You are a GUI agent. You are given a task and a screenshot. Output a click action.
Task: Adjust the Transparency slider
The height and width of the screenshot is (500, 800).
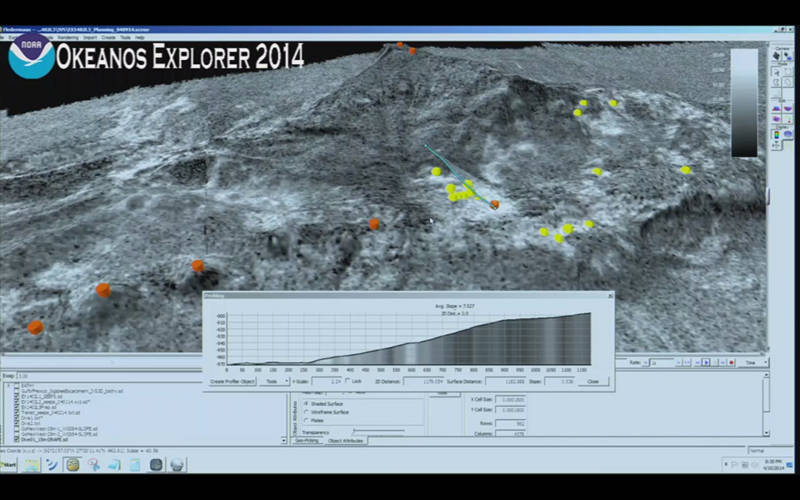(x=379, y=431)
